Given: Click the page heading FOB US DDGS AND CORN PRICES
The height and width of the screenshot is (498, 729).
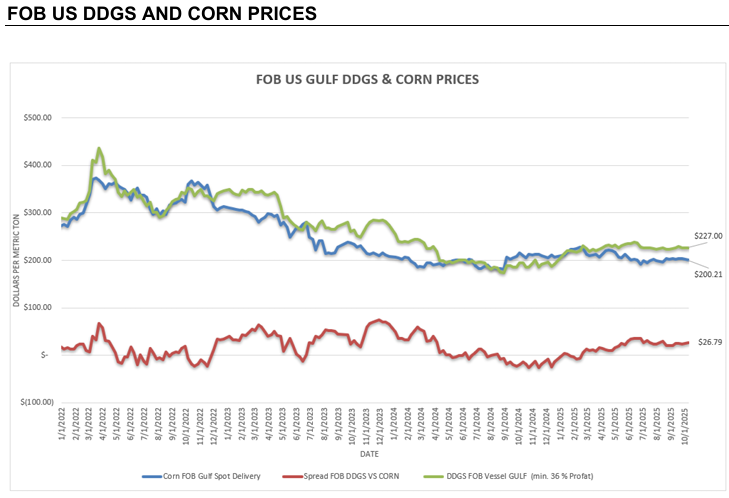Looking at the screenshot, I should (x=161, y=15).
